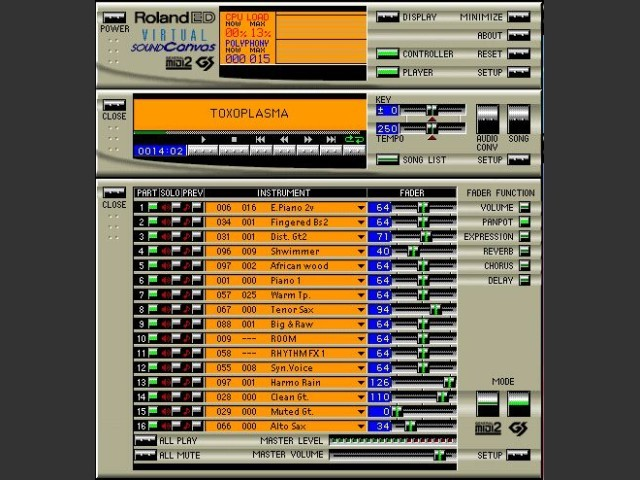Click the Master Volume slider handle
This screenshot has width=640, height=480.
pyautogui.click(x=439, y=455)
